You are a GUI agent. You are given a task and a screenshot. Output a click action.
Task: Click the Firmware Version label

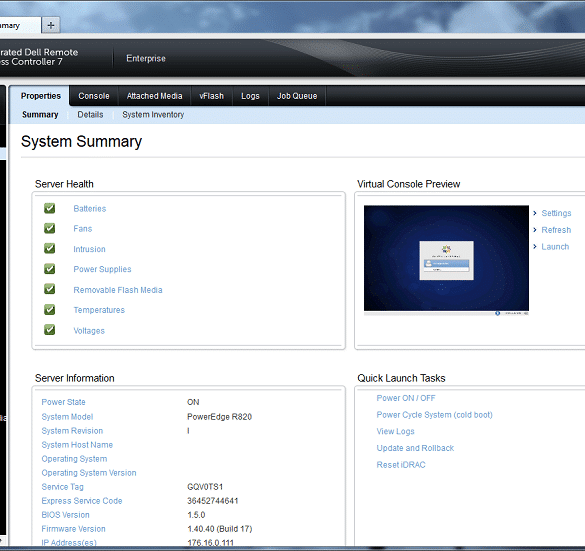73,529
